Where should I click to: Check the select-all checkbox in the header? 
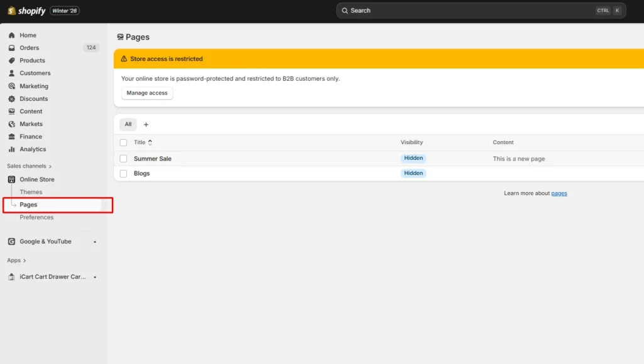pos(123,142)
